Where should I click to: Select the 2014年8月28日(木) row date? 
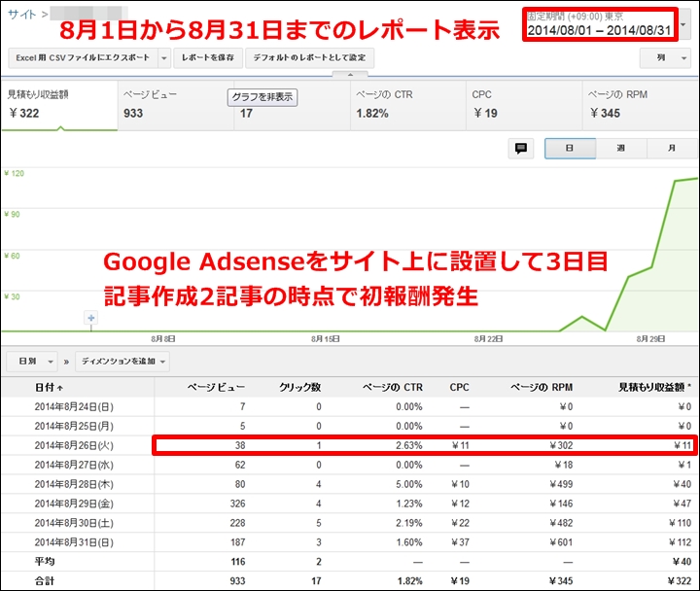pos(74,484)
